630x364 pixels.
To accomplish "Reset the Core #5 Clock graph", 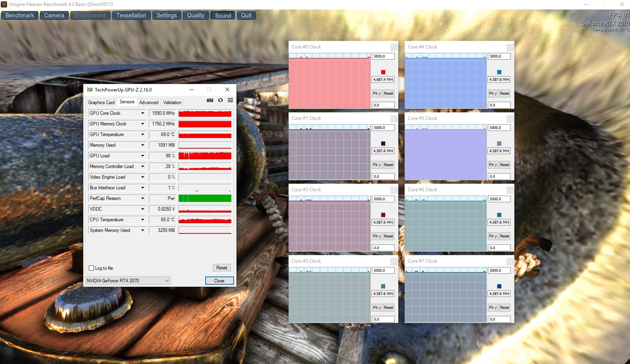I will click(505, 165).
